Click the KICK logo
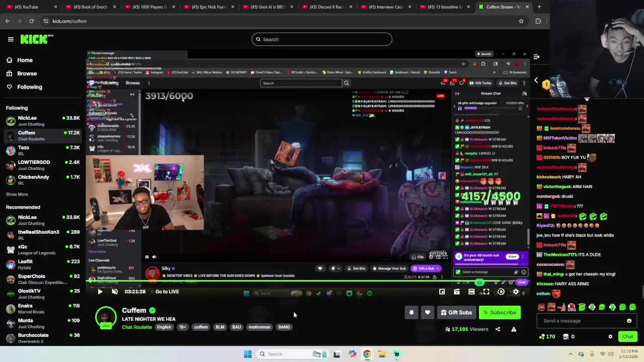Viewport: 644px width, 362px height. (x=37, y=39)
